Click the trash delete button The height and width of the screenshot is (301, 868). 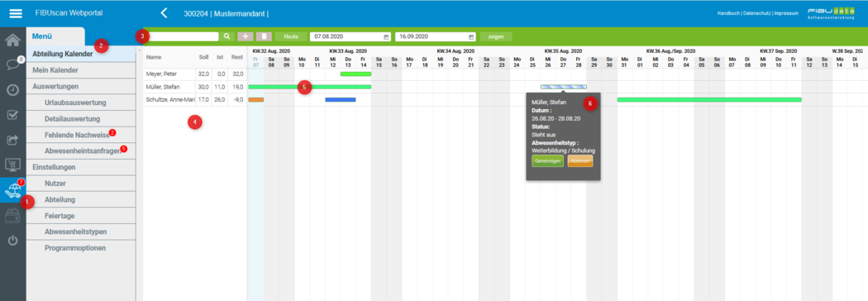[x=264, y=36]
